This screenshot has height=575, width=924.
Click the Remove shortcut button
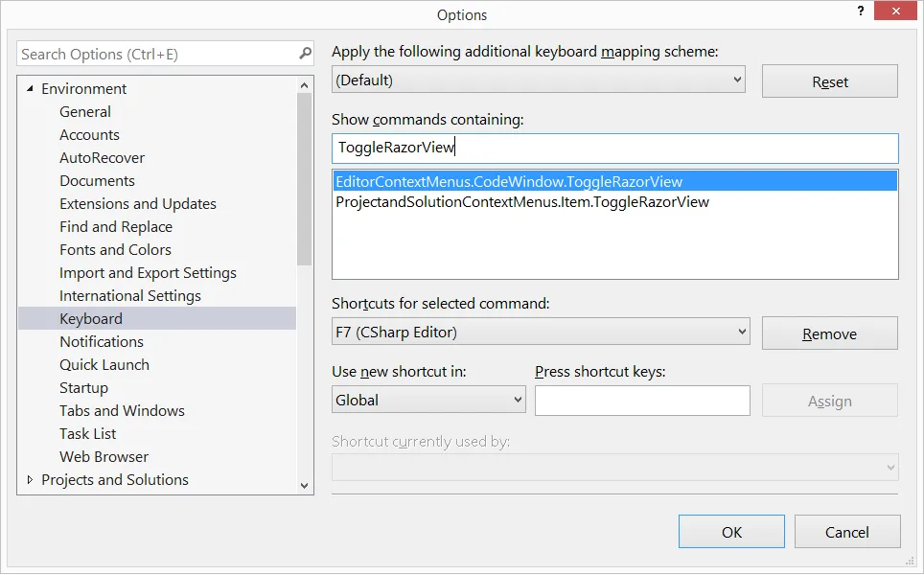tap(829, 333)
